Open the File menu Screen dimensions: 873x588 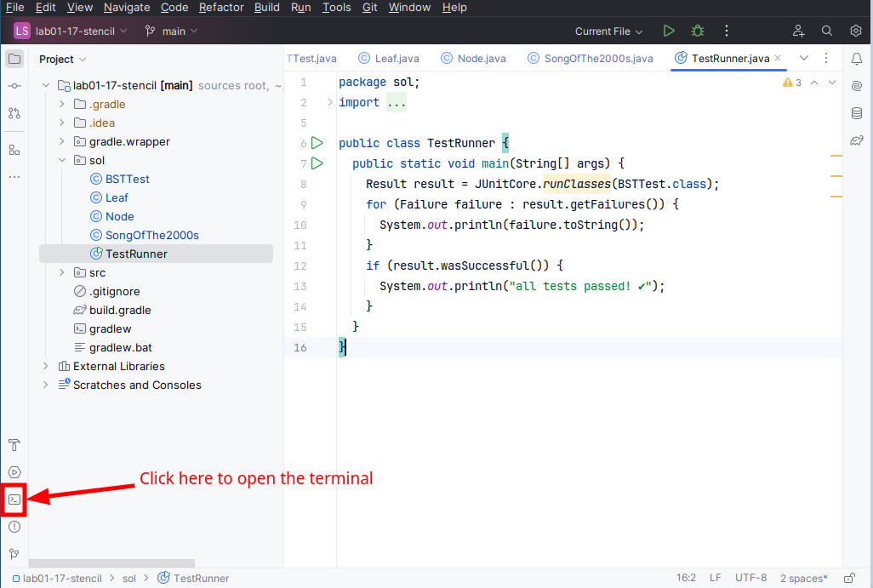coord(15,8)
